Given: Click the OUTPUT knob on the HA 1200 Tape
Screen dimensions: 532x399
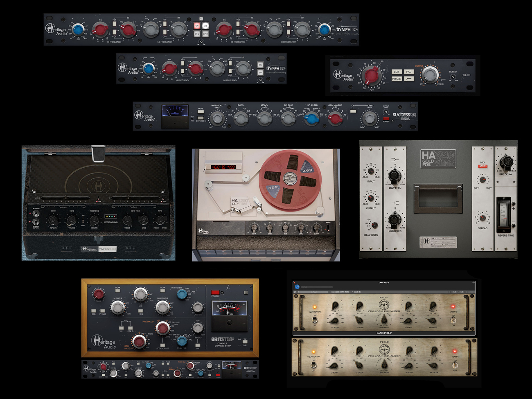Looking at the screenshot, I should [x=316, y=228].
